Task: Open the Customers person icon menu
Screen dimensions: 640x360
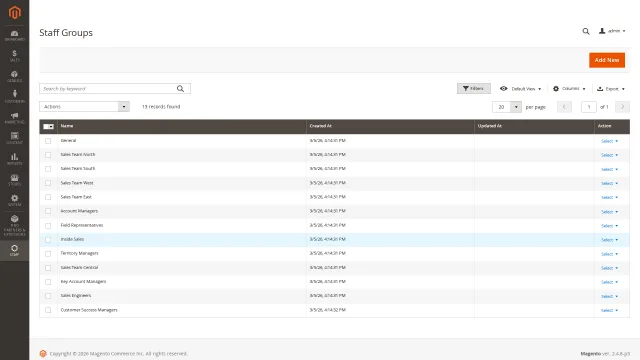Action: pos(14,97)
